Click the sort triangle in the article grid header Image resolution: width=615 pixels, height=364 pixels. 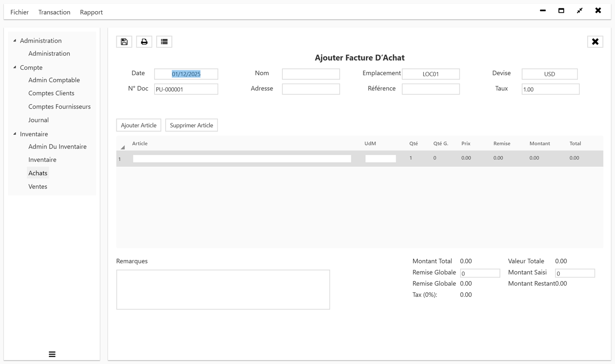tap(122, 147)
